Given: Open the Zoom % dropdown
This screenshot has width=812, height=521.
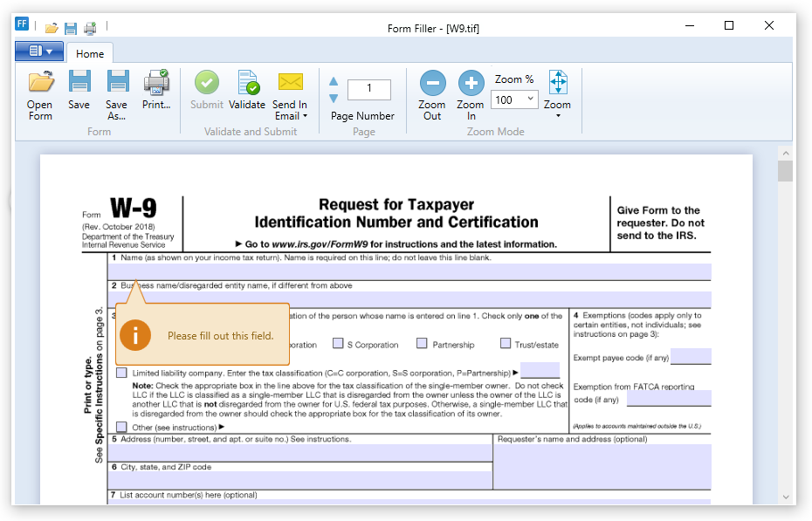Looking at the screenshot, I should 530,99.
